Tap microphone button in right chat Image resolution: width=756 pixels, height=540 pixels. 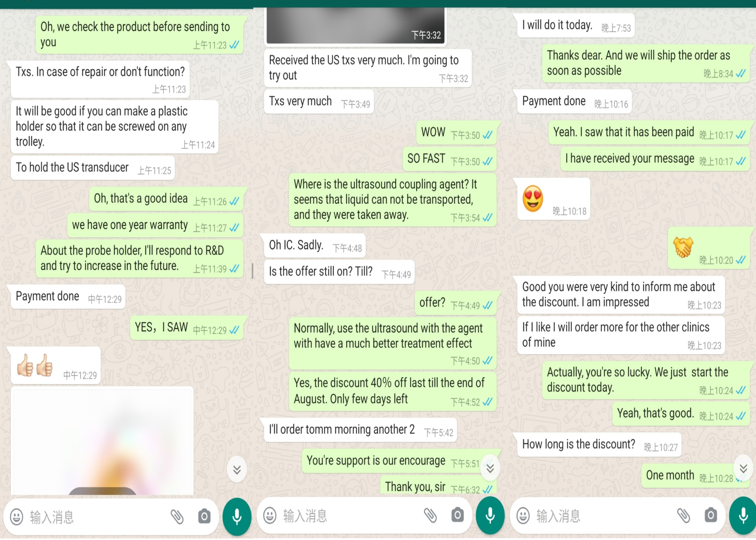coord(743,516)
